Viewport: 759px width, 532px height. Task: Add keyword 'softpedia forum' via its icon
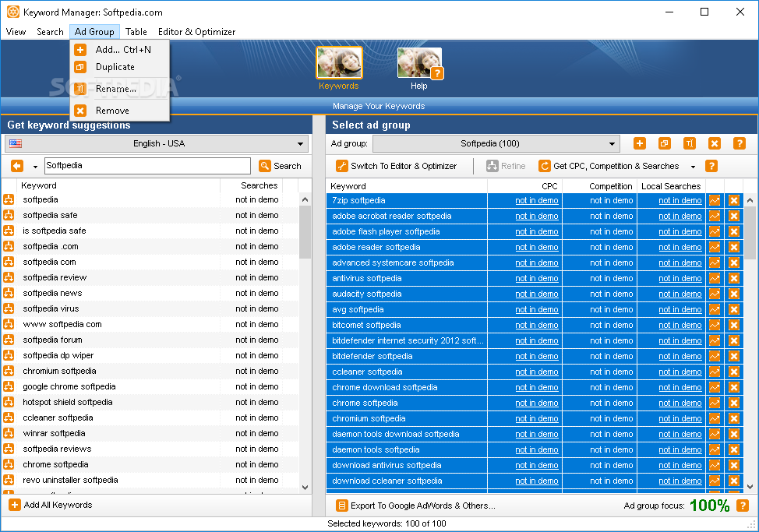pyautogui.click(x=9, y=340)
